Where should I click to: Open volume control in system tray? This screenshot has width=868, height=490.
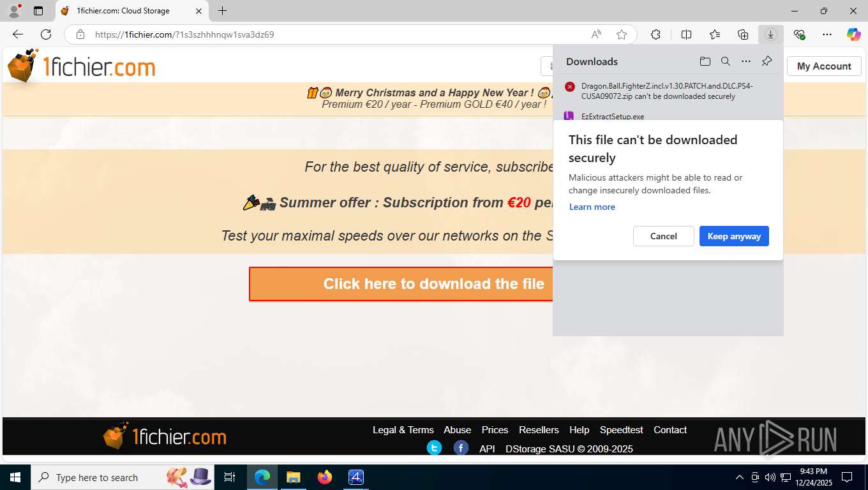pyautogui.click(x=770, y=477)
